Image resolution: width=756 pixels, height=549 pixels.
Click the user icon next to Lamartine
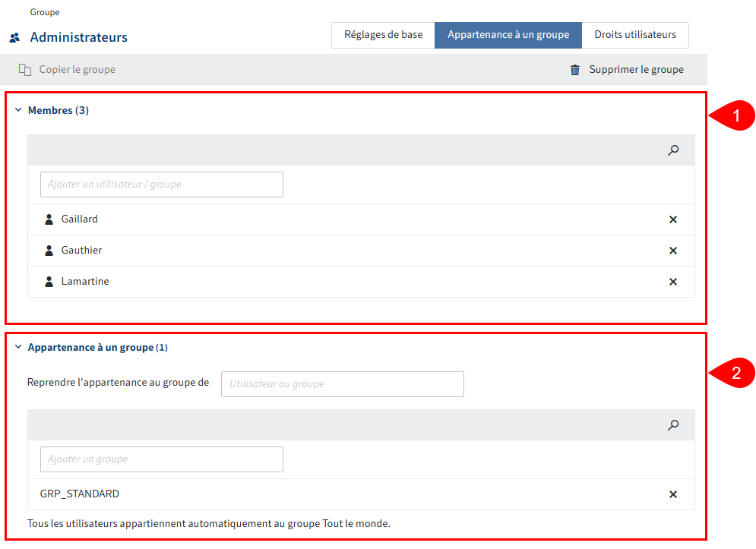49,282
